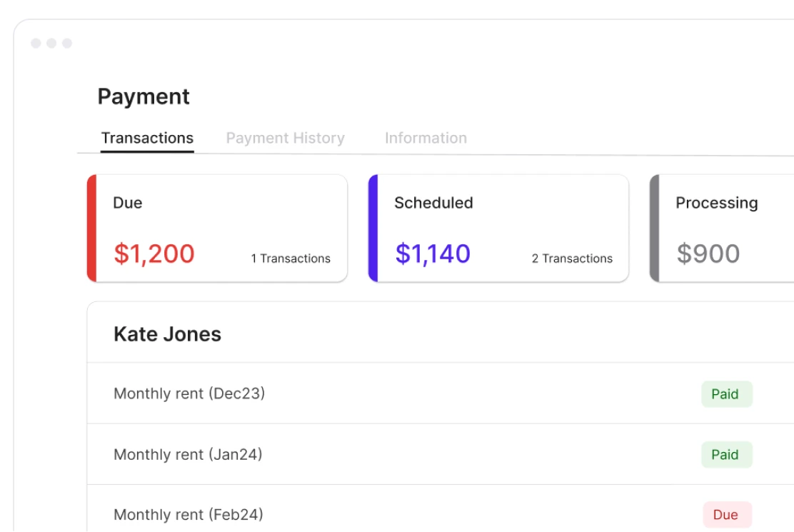Select the Kate Jones tenant header
The image size is (794, 532).
pyautogui.click(x=168, y=334)
